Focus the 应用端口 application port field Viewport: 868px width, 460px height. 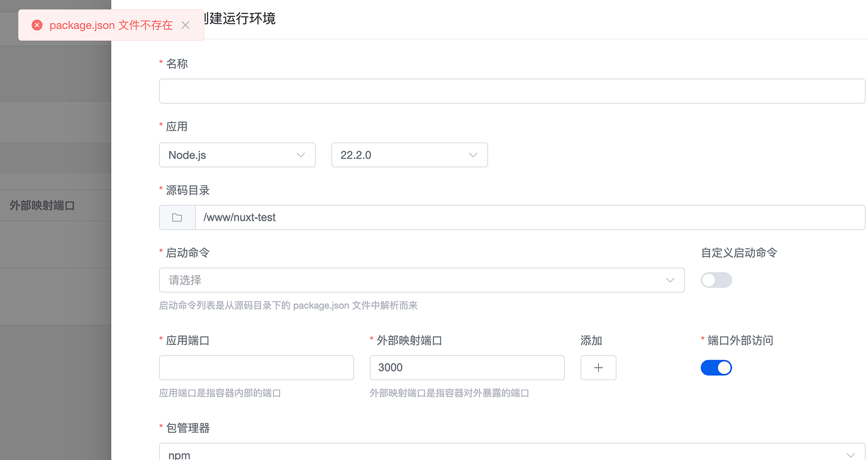(x=256, y=367)
